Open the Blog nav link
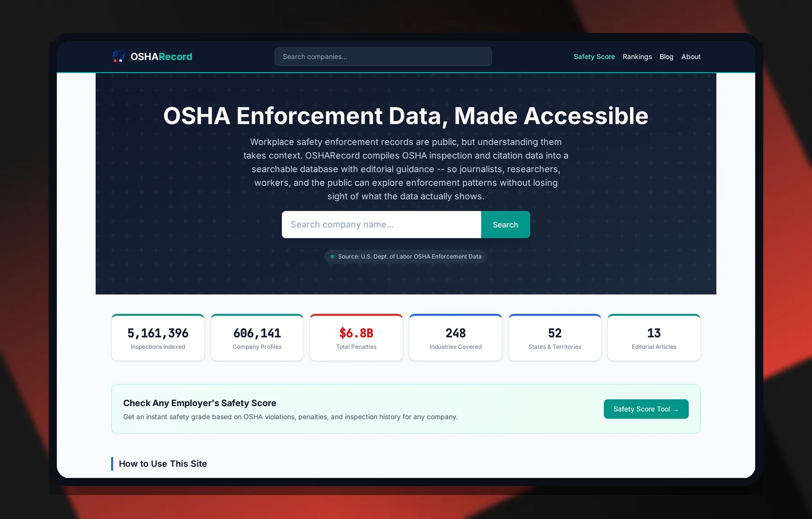 point(666,56)
